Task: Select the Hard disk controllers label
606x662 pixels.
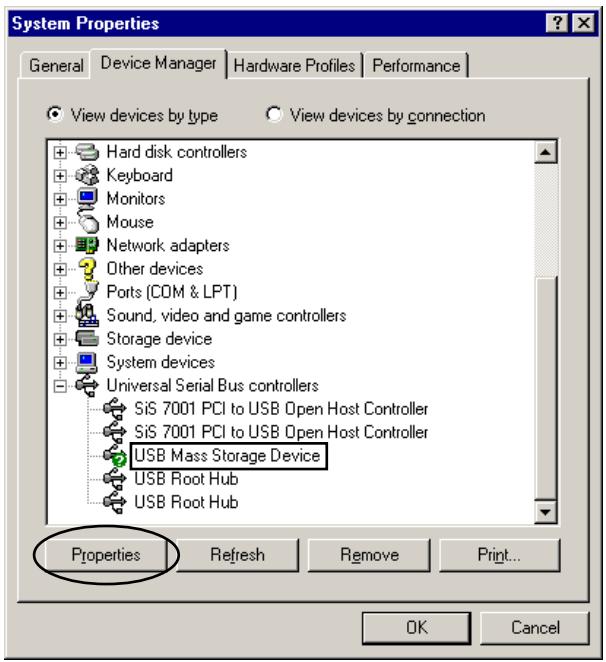Action: pos(177,152)
